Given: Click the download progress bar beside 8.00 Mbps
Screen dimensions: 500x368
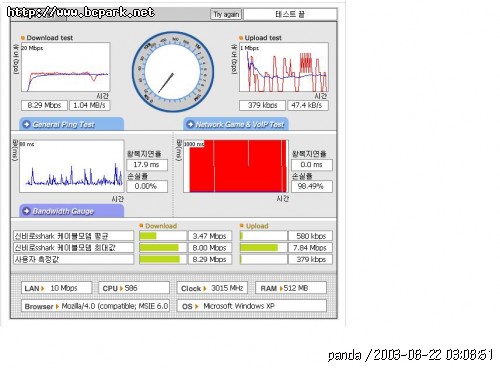Looking at the screenshot, I should (163, 248).
